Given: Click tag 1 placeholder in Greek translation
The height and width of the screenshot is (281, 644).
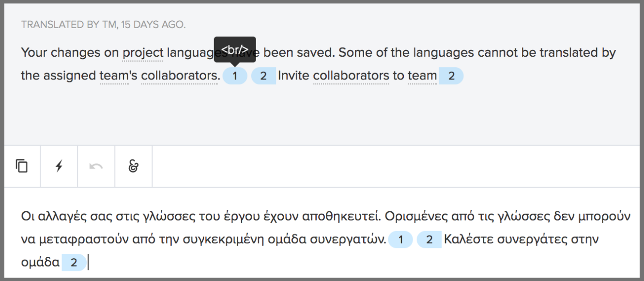Looking at the screenshot, I should pos(400,240).
